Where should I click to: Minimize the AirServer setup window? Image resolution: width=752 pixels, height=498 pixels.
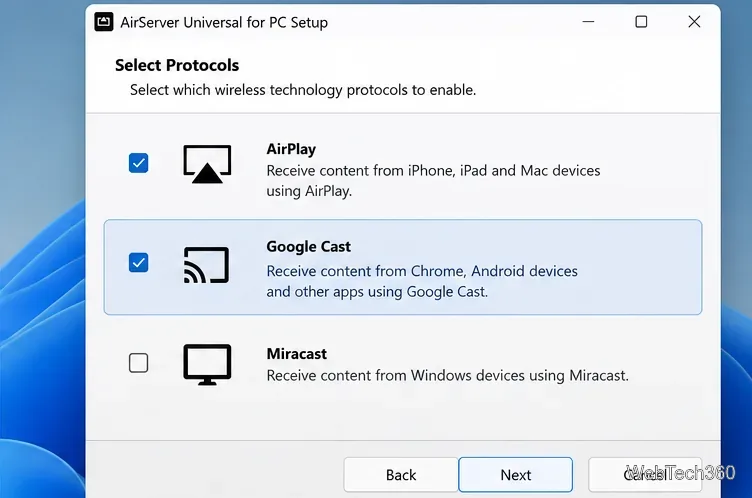click(x=588, y=22)
